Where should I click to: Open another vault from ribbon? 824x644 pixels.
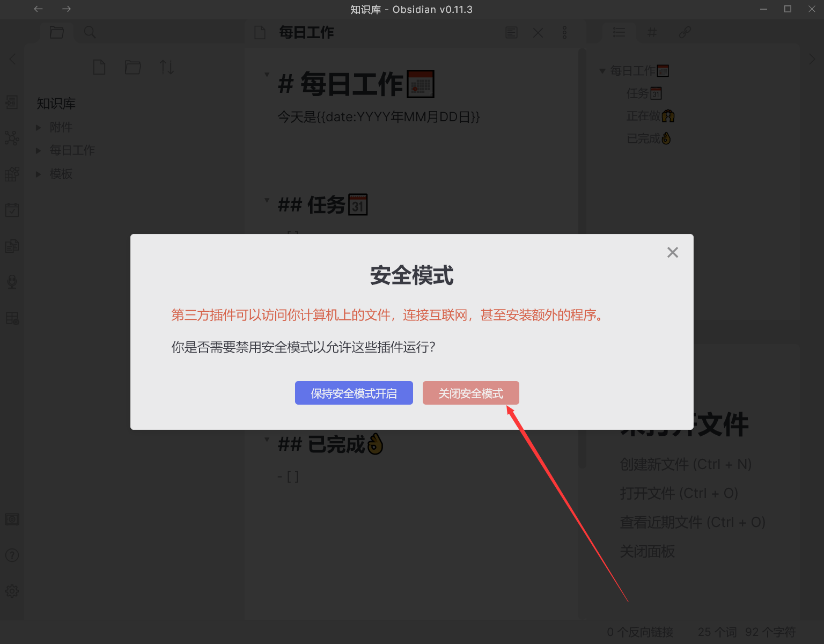[x=12, y=519]
